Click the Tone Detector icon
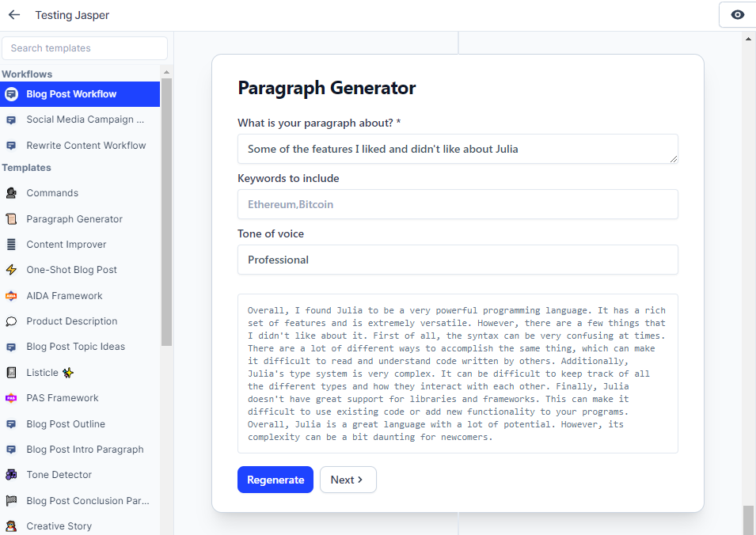 click(11, 475)
